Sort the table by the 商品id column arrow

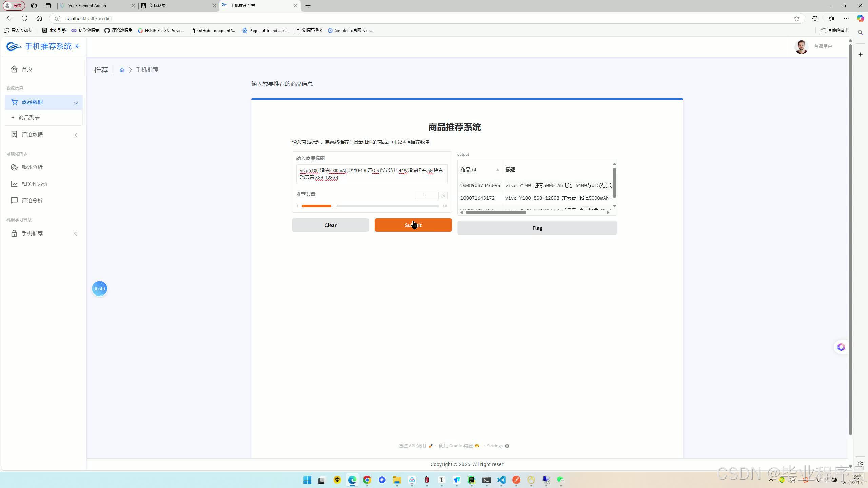tap(498, 170)
